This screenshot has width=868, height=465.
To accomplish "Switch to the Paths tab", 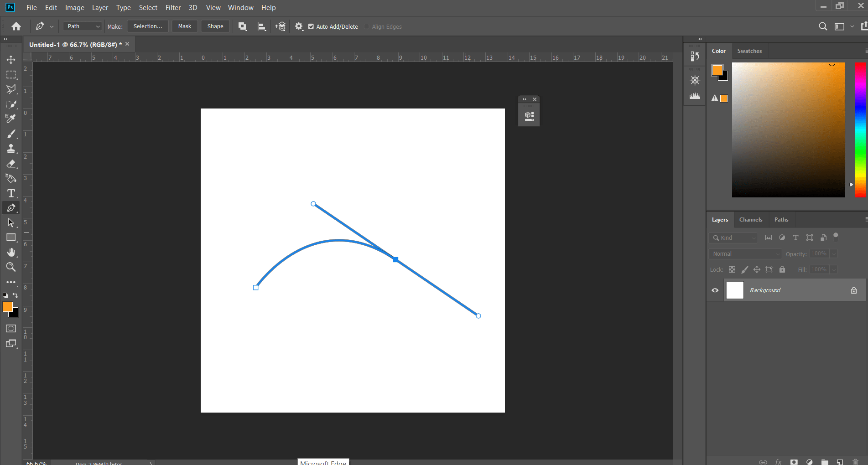I will click(x=781, y=220).
